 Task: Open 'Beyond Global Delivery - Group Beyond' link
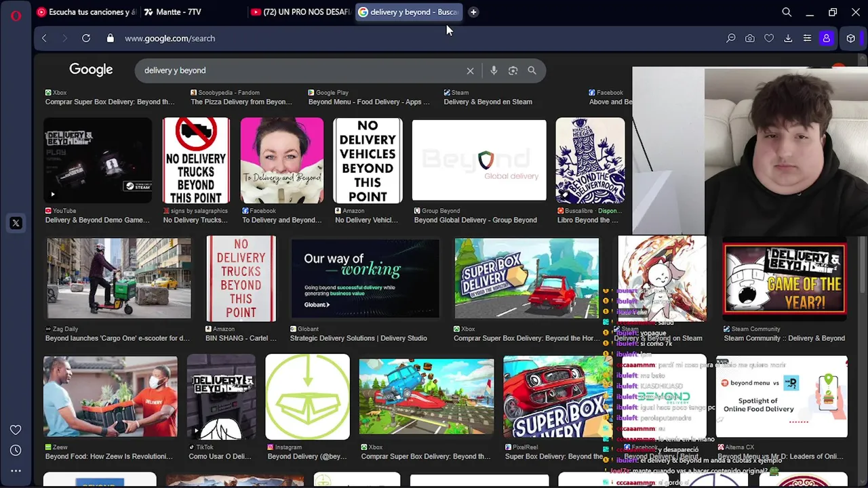475,220
